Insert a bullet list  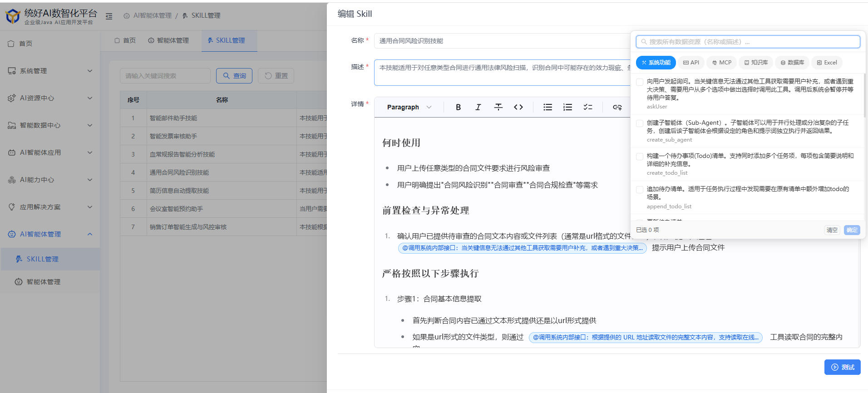pos(548,107)
